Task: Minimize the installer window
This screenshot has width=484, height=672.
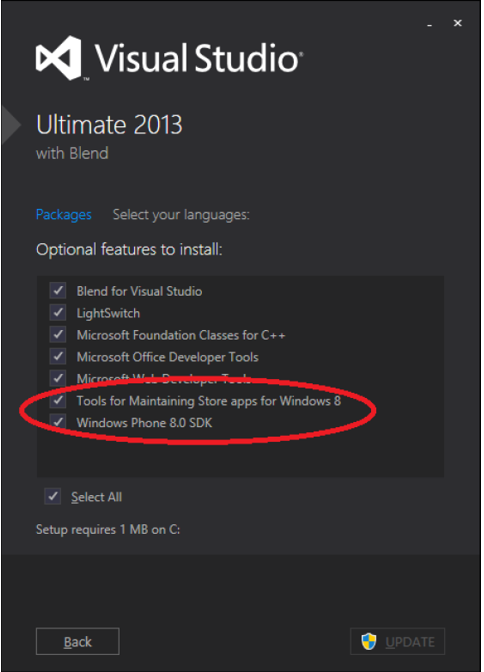Action: [429, 25]
